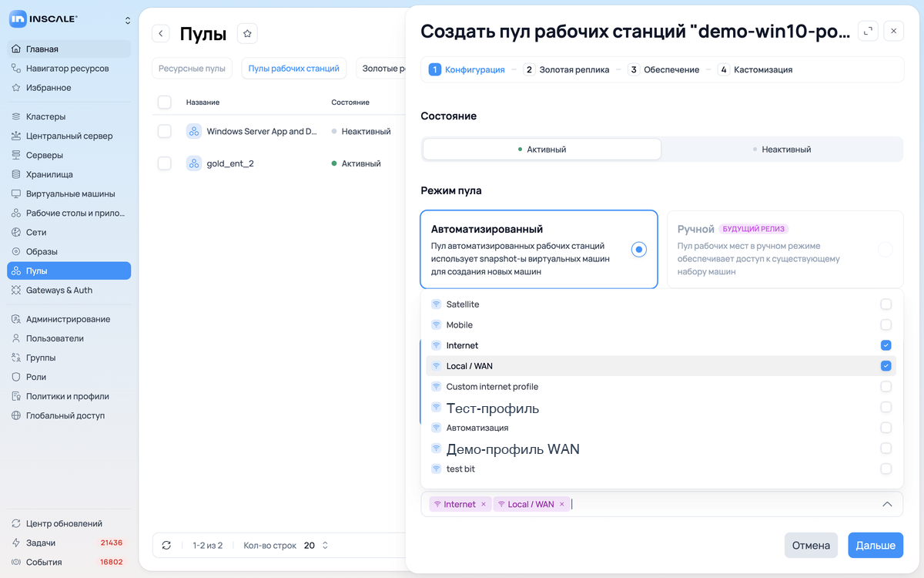Go to step 1 Конфигурация
This screenshot has height=578, width=924.
coord(467,69)
